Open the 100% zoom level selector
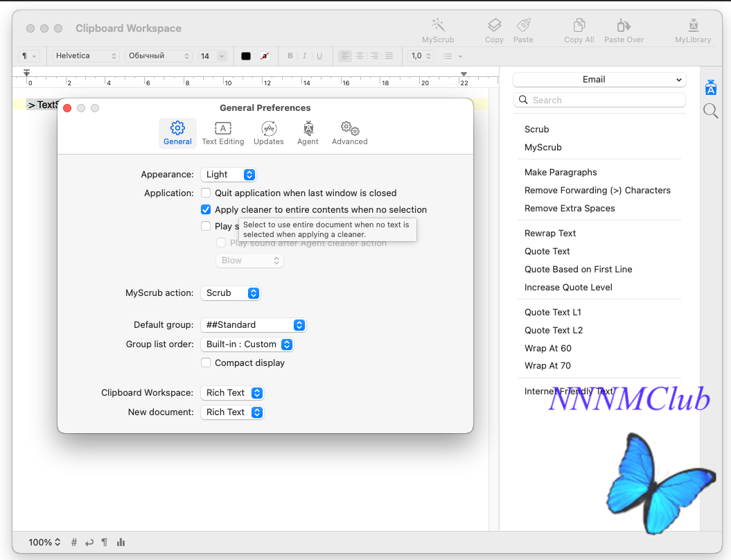 44,542
